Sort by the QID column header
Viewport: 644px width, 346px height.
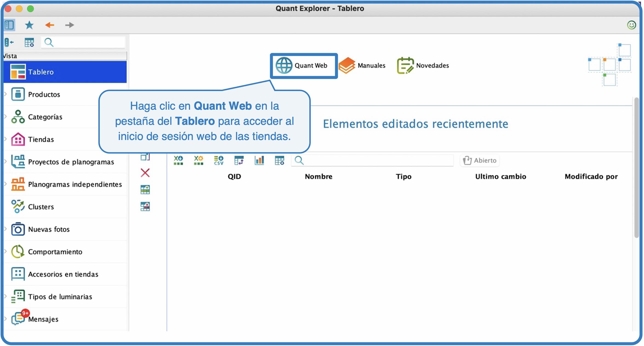[x=234, y=177]
